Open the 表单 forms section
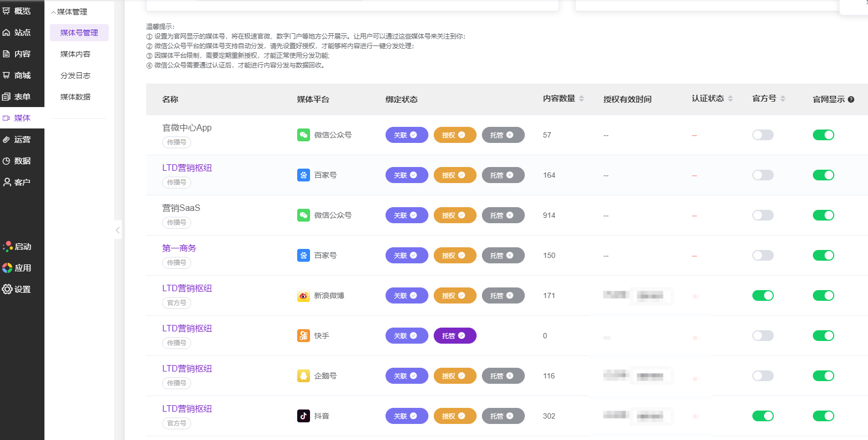868x440 pixels. click(x=17, y=96)
